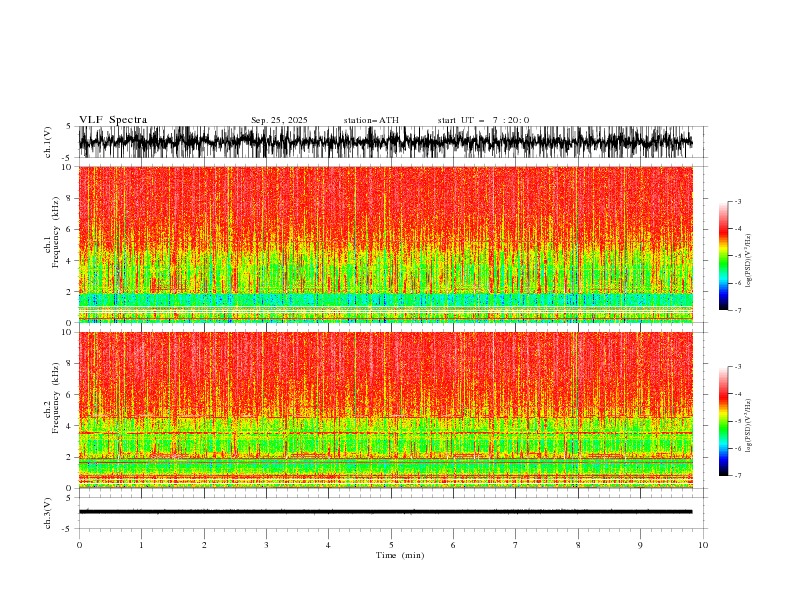This screenshot has height=612, width=792.
Task: Click the ch.1 spectrogram panel
Action: (x=385, y=244)
